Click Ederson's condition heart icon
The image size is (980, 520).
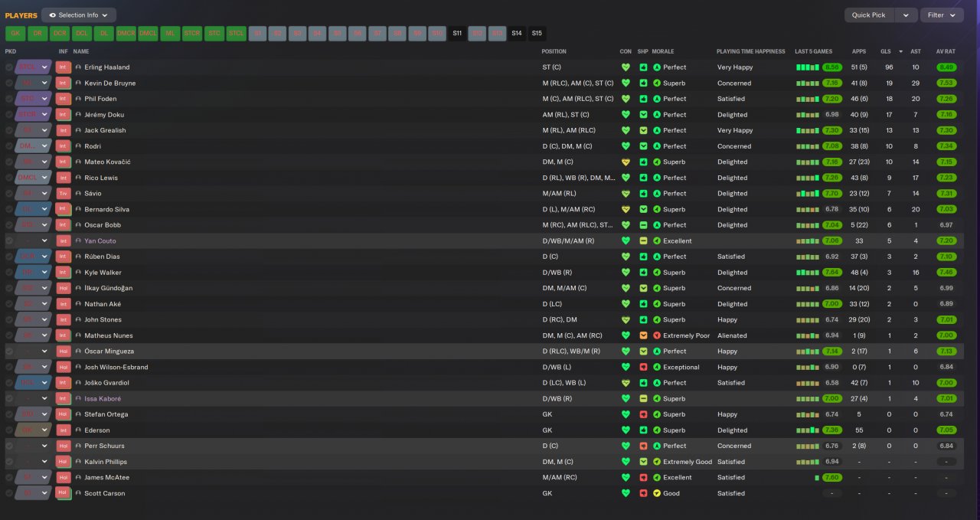626,430
